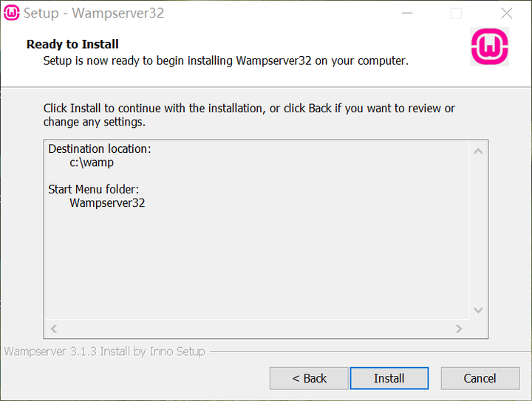Click the scroll down arrow in the summary box
Screen dimensions: 532x401
(478, 310)
